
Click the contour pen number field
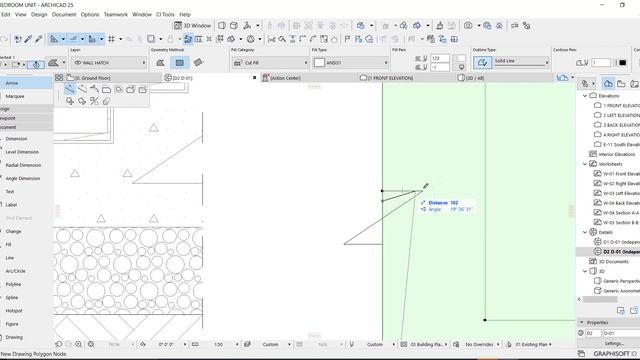click(601, 63)
